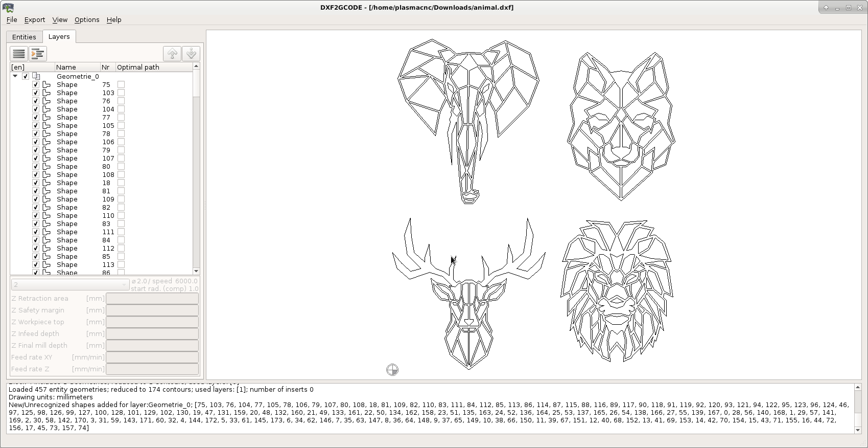
Task: Open the Export menu
Action: click(35, 19)
